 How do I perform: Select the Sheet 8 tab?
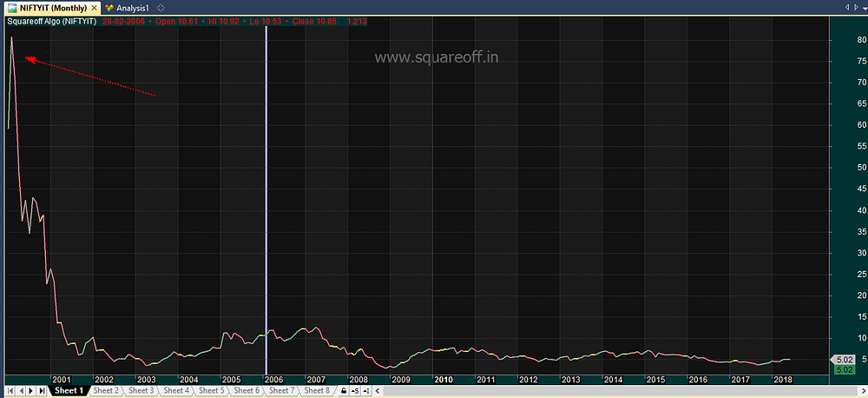click(x=317, y=391)
